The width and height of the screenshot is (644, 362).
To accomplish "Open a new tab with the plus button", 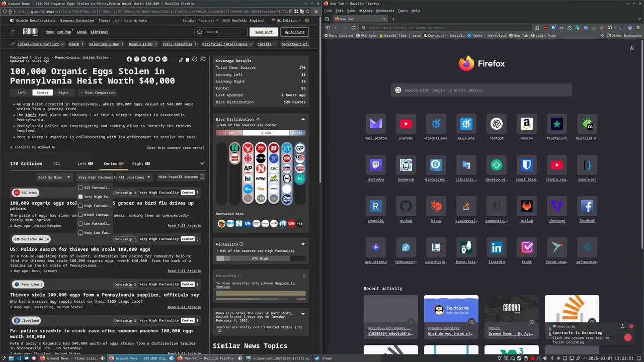I will click(x=393, y=19).
